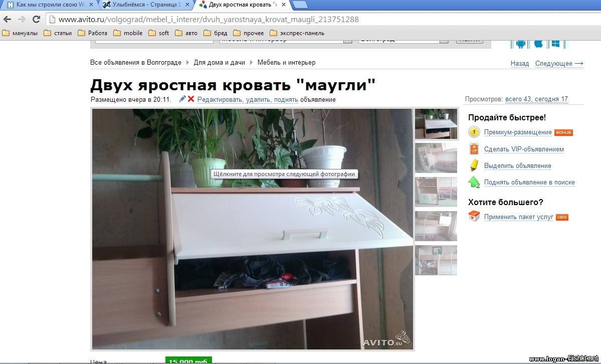Viewport: 601px width, 364px height.
Task: Click the 'Продайте быстрее!' heading
Action: click(x=507, y=117)
